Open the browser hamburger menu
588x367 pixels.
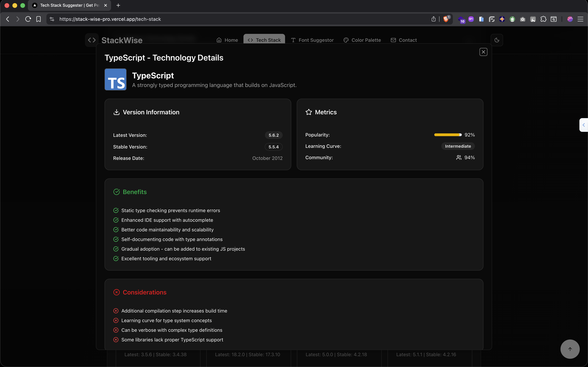tap(580, 19)
